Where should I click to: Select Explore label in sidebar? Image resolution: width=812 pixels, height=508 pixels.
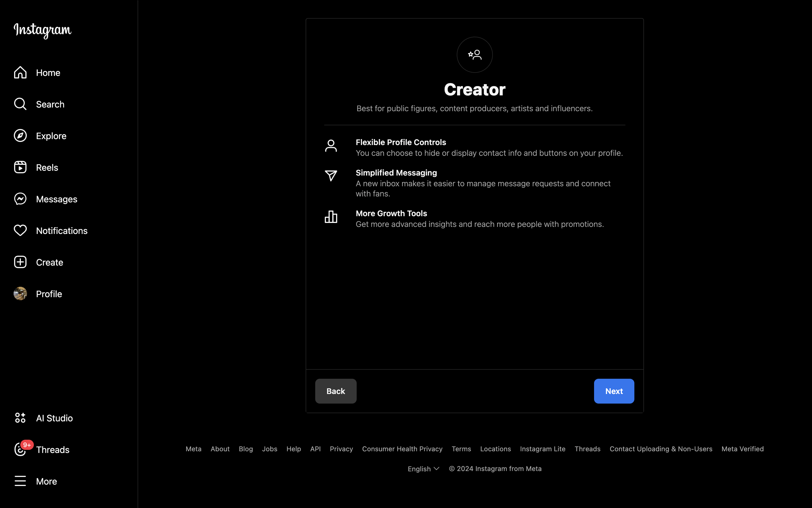51,136
